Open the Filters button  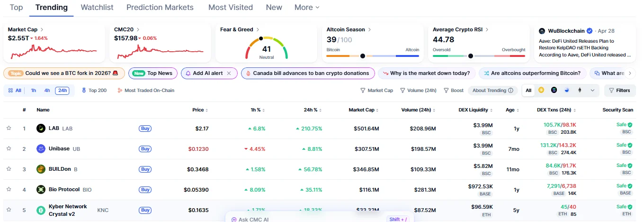pos(619,90)
